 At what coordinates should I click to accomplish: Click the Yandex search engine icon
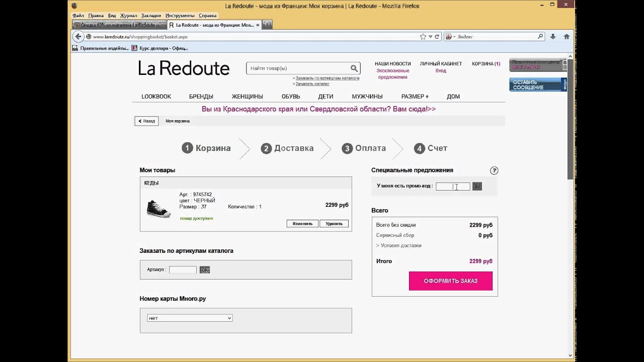(x=448, y=37)
